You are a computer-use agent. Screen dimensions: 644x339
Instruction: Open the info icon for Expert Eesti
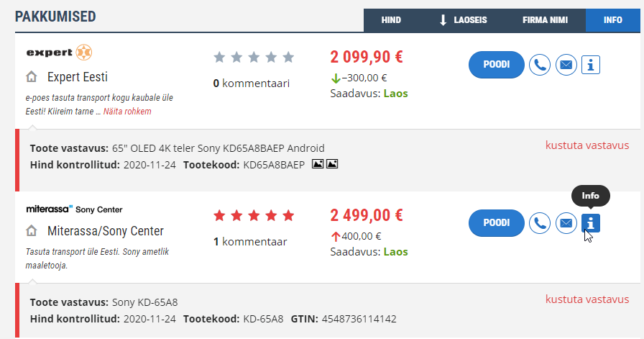point(591,65)
